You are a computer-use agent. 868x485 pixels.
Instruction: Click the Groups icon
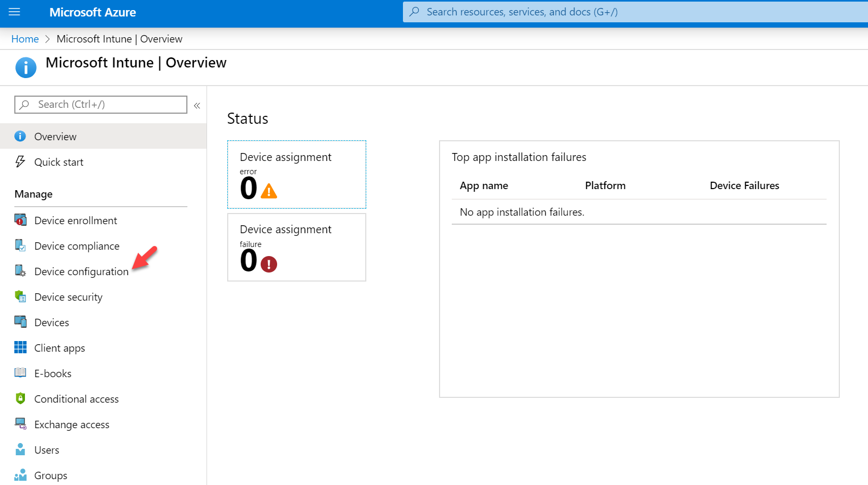coord(20,475)
